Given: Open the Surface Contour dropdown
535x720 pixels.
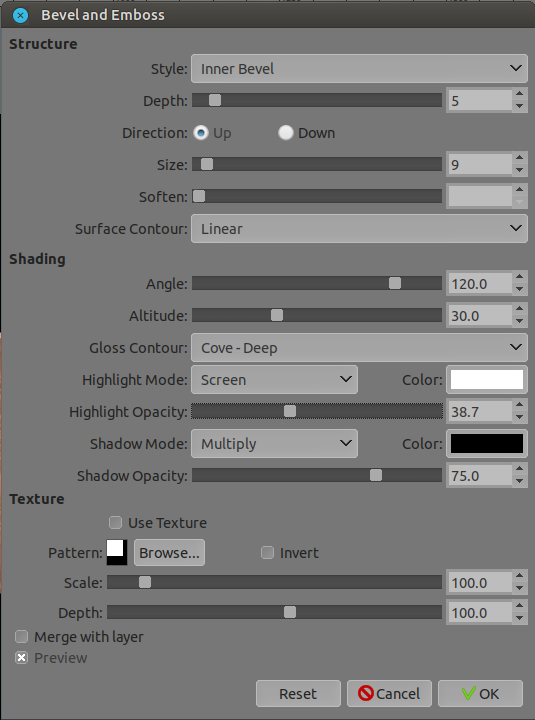Looking at the screenshot, I should (x=359, y=228).
